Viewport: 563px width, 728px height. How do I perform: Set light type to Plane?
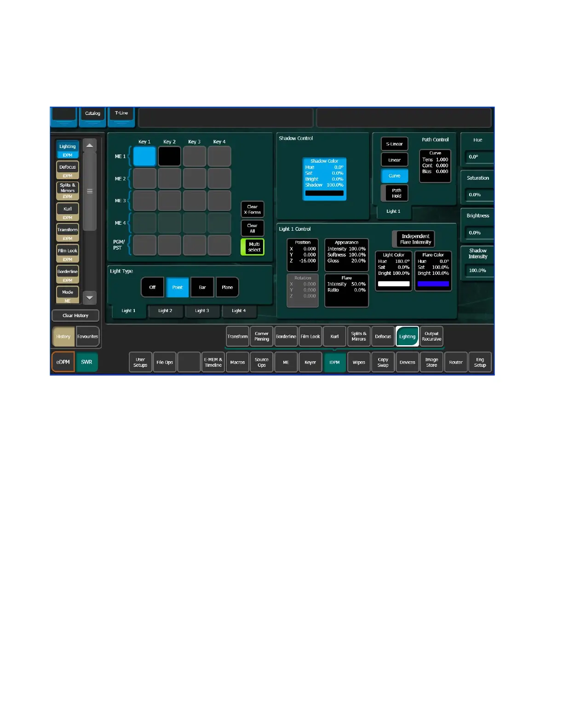point(227,287)
